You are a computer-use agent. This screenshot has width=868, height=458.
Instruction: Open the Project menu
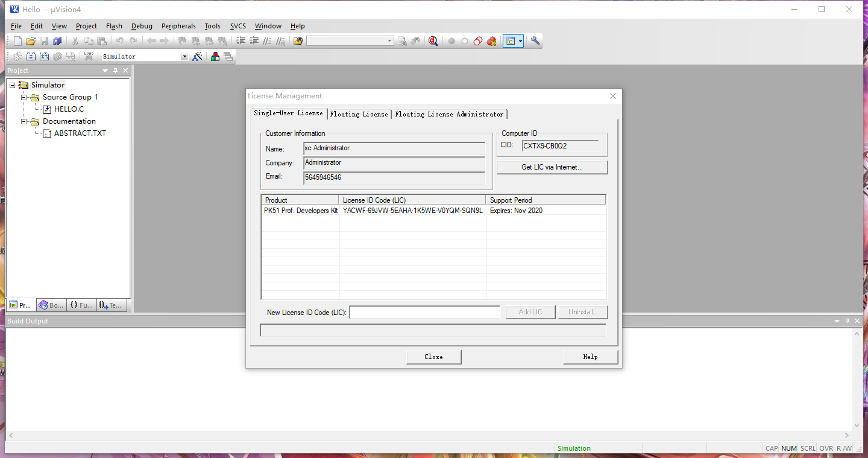click(x=86, y=26)
